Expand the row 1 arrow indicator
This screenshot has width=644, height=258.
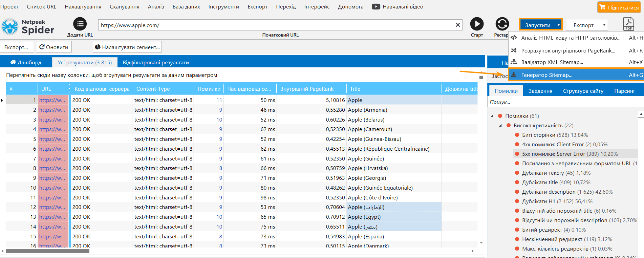point(2,100)
